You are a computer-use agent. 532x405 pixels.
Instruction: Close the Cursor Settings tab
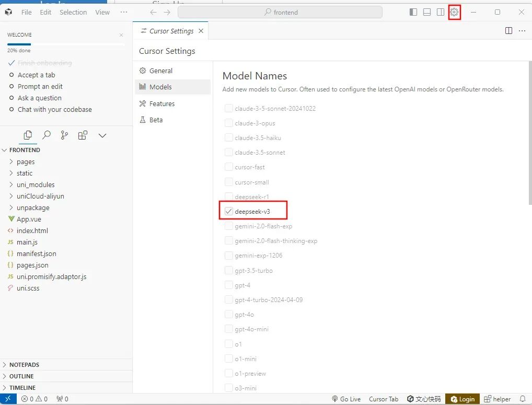[201, 31]
